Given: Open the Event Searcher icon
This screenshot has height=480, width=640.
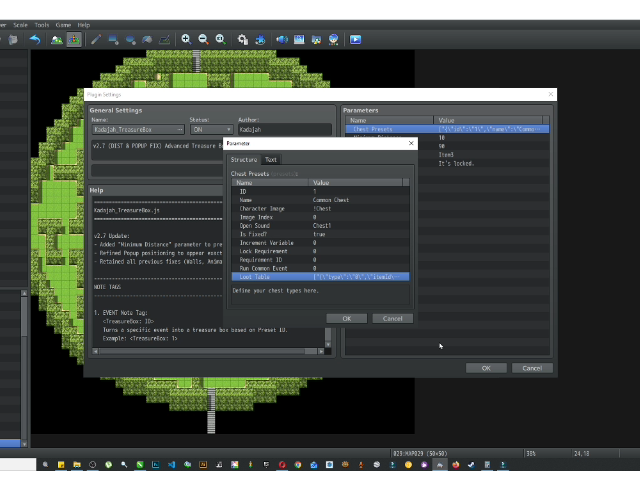Looking at the screenshot, I should click(x=299, y=40).
